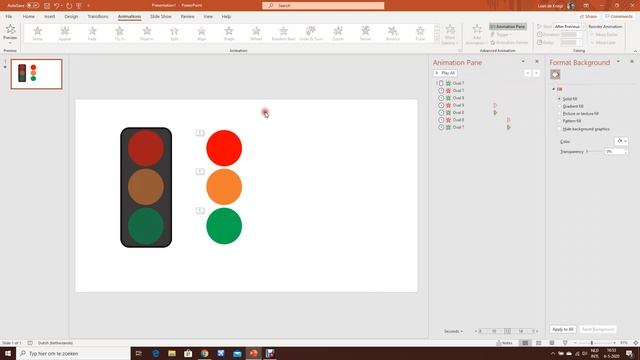Apply the Zoom animation effect
This screenshot has width=640, height=360.
click(x=338, y=33)
